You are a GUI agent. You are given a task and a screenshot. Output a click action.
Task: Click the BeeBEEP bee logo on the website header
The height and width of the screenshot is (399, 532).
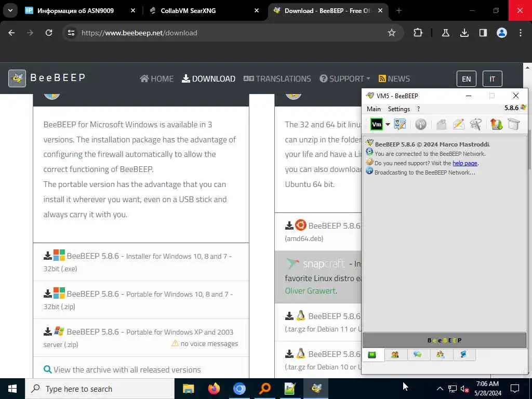pyautogui.click(x=17, y=78)
